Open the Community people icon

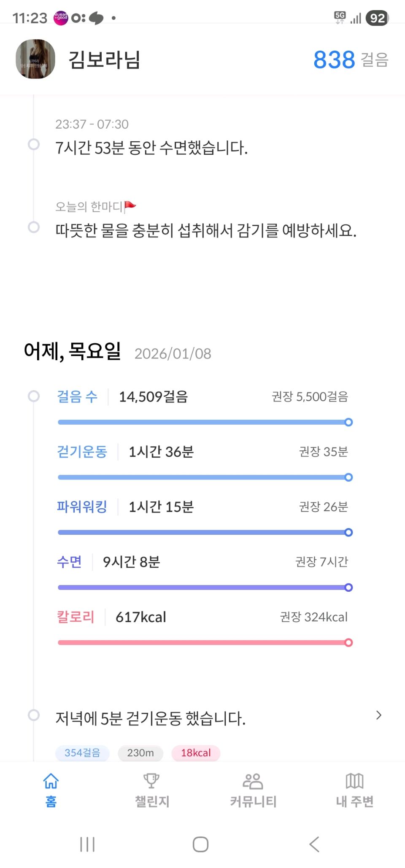[x=253, y=781]
